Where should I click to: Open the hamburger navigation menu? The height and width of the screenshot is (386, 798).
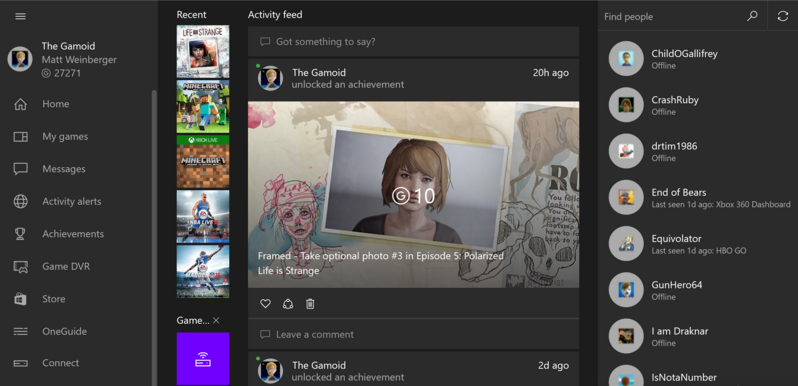tap(20, 16)
